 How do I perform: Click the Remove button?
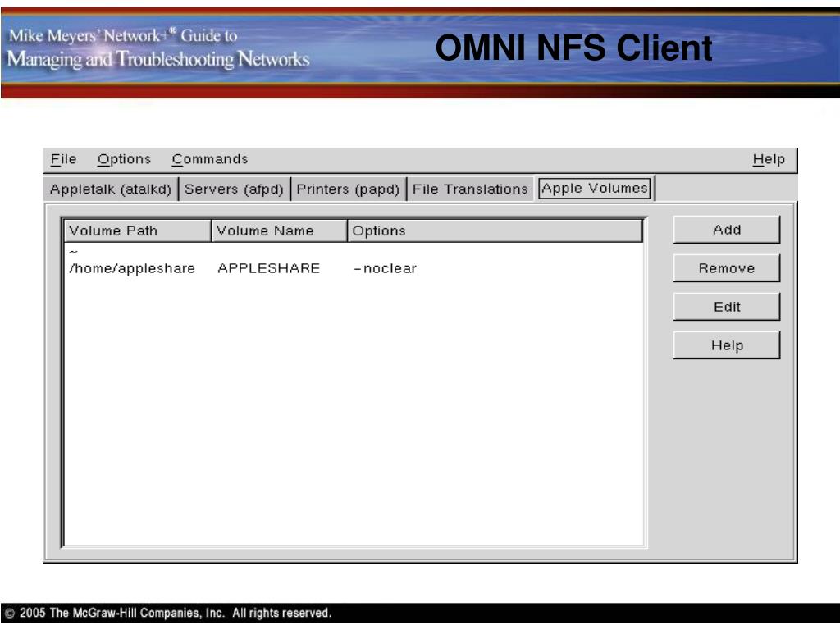(727, 268)
